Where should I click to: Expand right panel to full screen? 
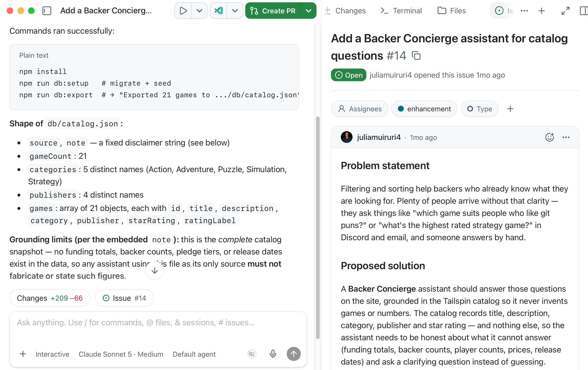565,11
